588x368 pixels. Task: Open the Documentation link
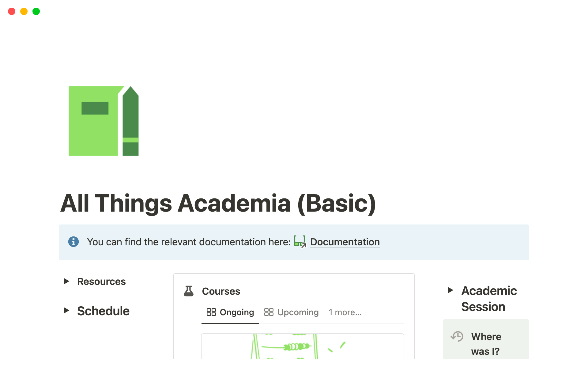pyautogui.click(x=345, y=242)
